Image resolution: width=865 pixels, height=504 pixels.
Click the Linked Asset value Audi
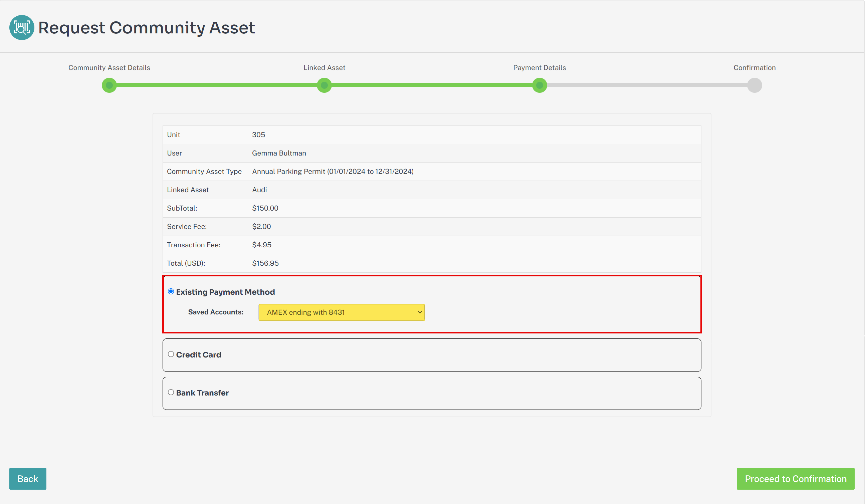tap(259, 190)
